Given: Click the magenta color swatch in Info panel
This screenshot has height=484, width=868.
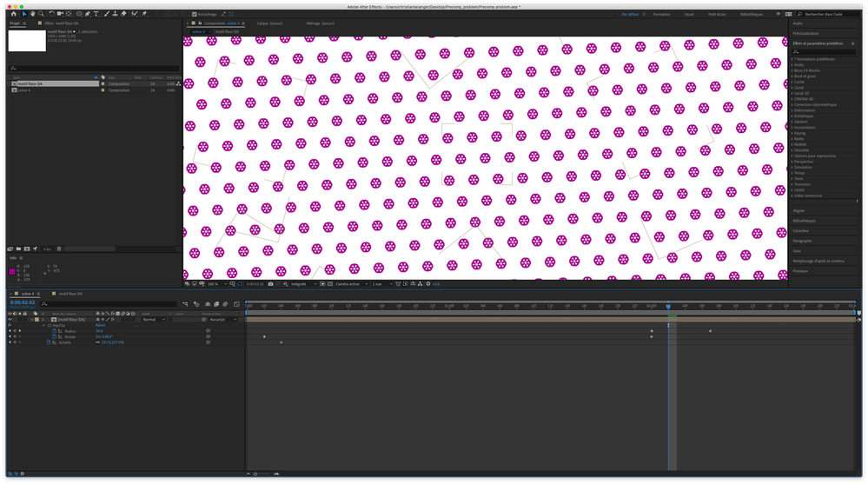Looking at the screenshot, I should (12, 271).
